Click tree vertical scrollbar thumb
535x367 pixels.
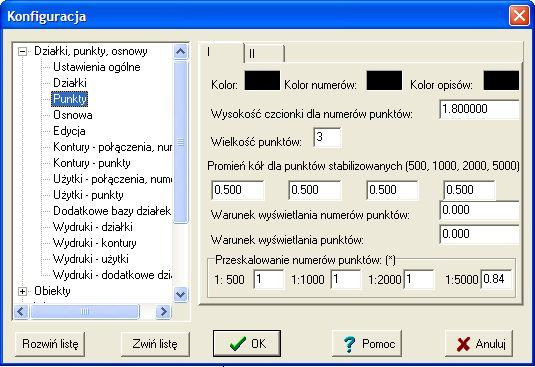(180, 142)
